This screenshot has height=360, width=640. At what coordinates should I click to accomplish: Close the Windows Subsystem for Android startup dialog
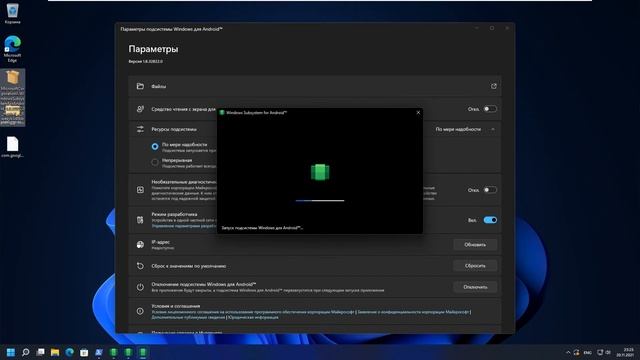418,112
